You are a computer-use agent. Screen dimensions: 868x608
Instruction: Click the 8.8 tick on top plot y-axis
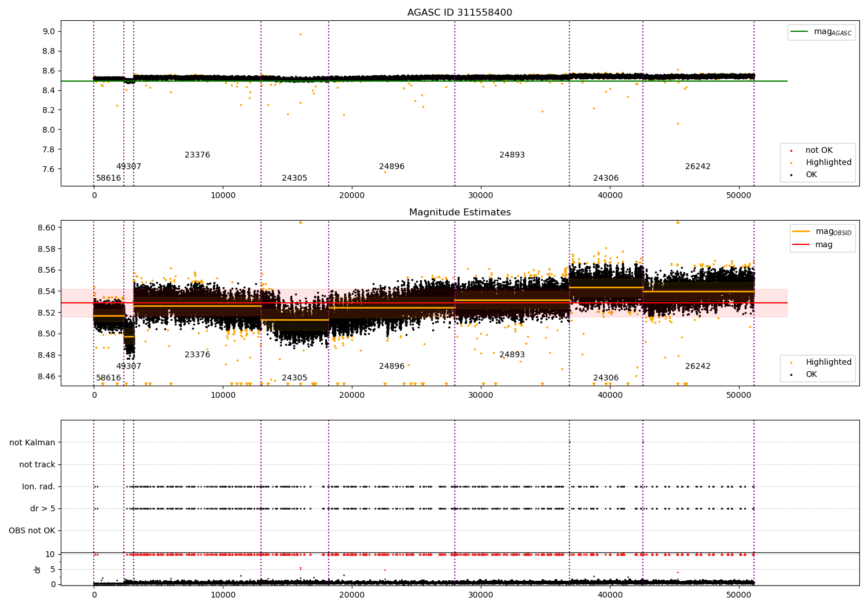(x=49, y=52)
